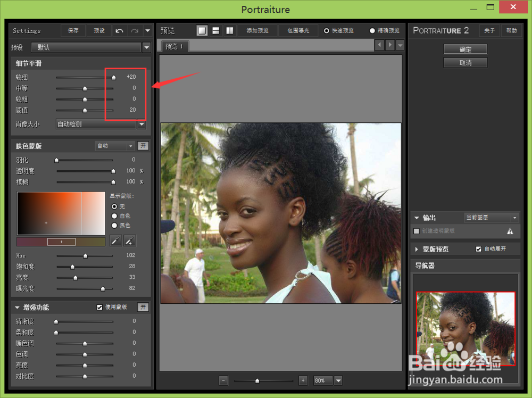Click the Hue value 102
The height and width of the screenshot is (398, 532).
tap(131, 255)
